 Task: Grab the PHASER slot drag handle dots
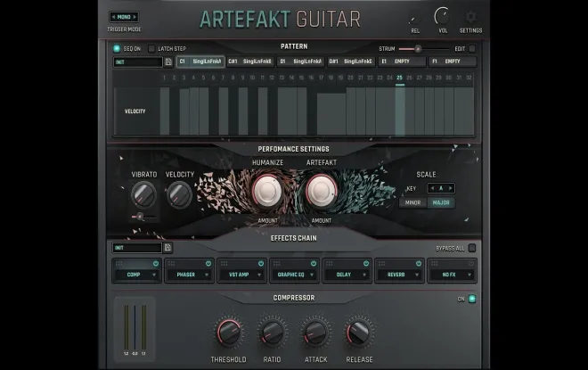tap(172, 264)
